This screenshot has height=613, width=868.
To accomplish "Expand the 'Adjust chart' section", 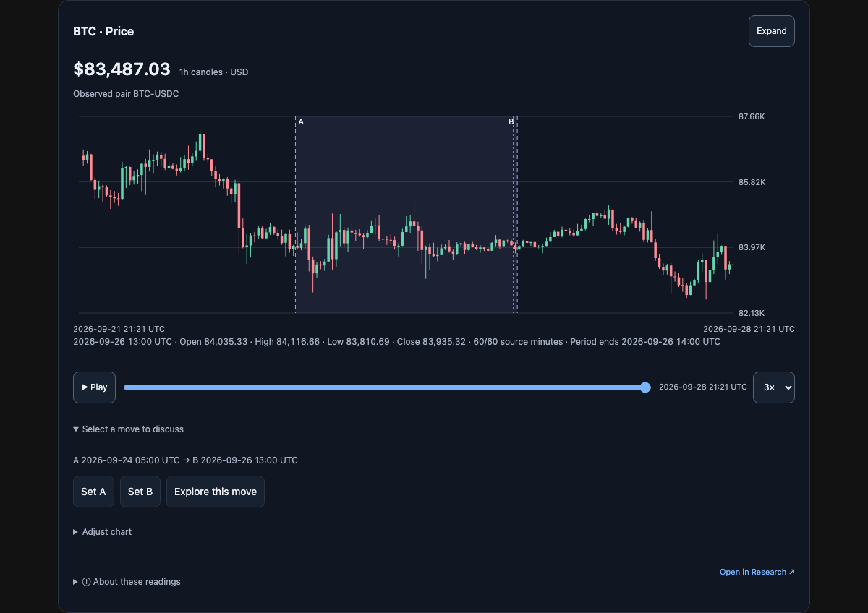I will pyautogui.click(x=103, y=532).
